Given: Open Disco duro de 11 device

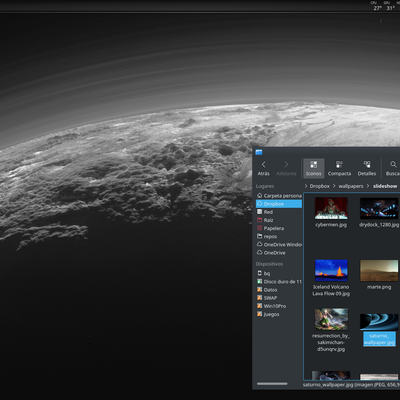Looking at the screenshot, I should click(x=279, y=282).
